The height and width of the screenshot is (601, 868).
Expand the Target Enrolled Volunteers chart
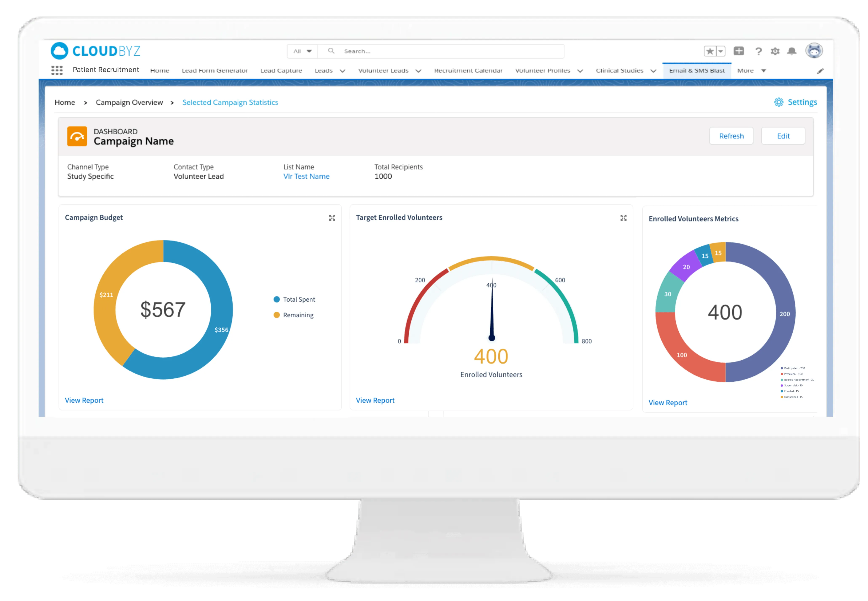point(623,218)
